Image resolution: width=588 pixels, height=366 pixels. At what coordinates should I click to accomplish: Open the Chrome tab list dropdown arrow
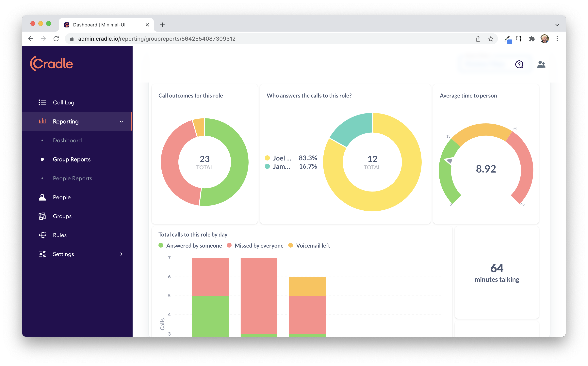(x=557, y=25)
